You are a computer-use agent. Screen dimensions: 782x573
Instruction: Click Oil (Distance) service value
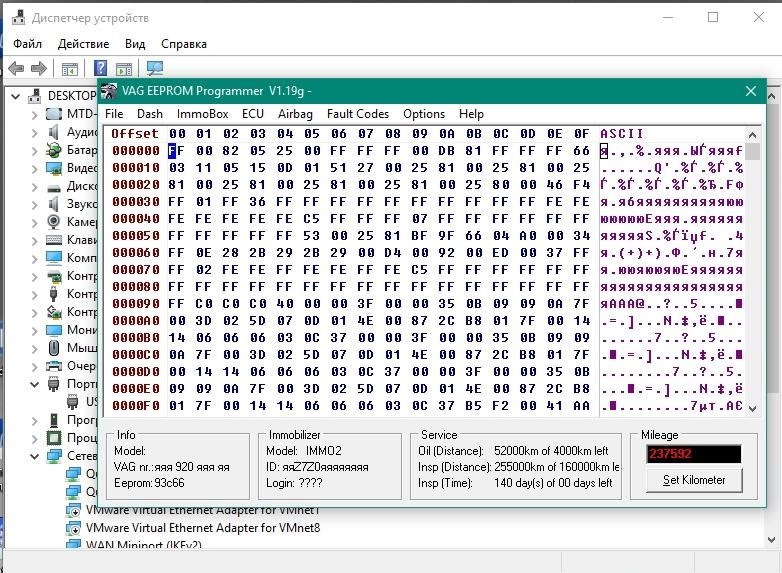coord(551,451)
